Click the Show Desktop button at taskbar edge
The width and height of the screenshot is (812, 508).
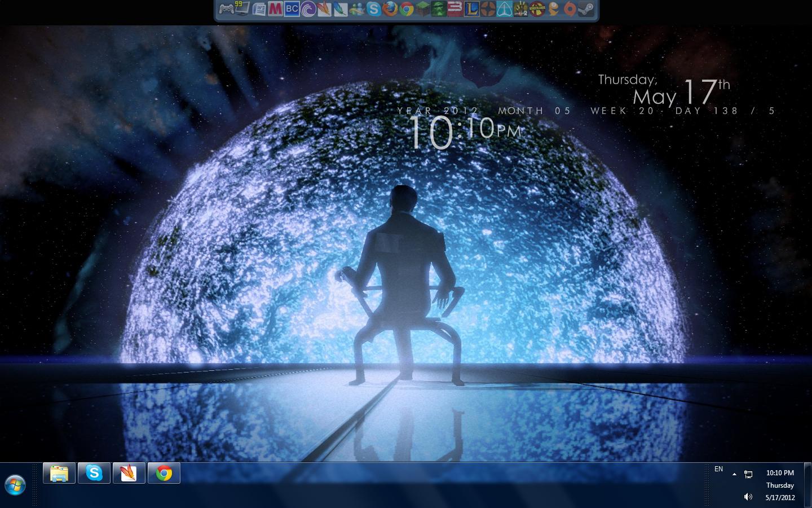(808, 485)
